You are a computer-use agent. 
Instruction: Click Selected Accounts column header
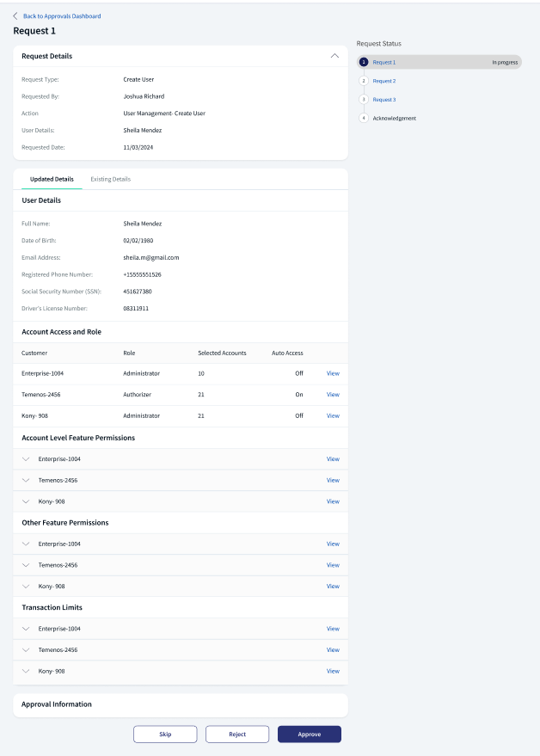pos(222,353)
